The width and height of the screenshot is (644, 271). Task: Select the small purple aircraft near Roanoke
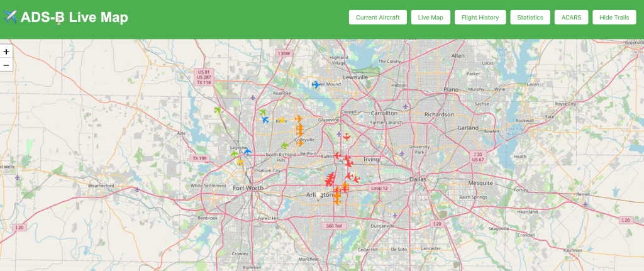(x=253, y=97)
